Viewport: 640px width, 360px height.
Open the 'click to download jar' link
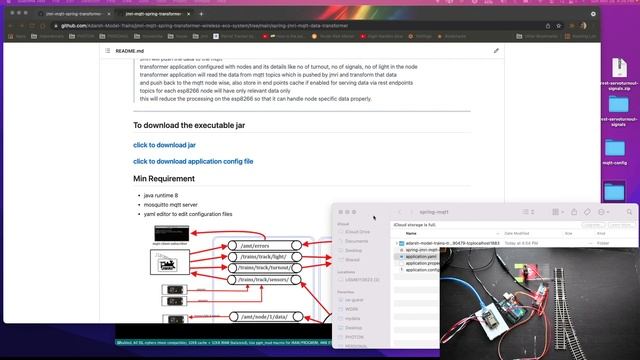click(x=164, y=145)
